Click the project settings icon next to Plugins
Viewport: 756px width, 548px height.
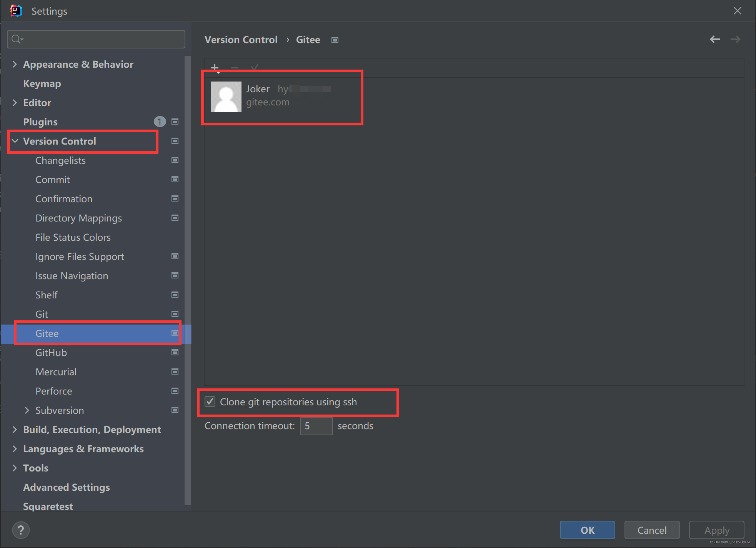click(175, 122)
